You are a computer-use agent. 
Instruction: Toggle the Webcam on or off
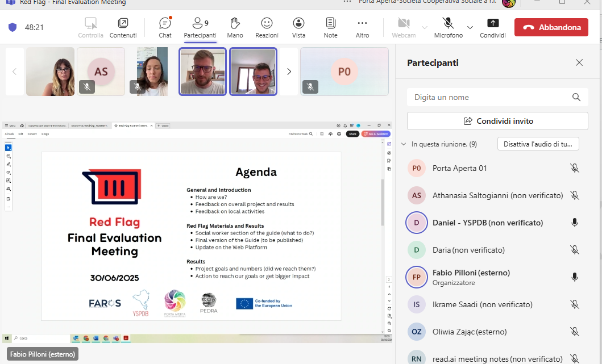coord(404,27)
